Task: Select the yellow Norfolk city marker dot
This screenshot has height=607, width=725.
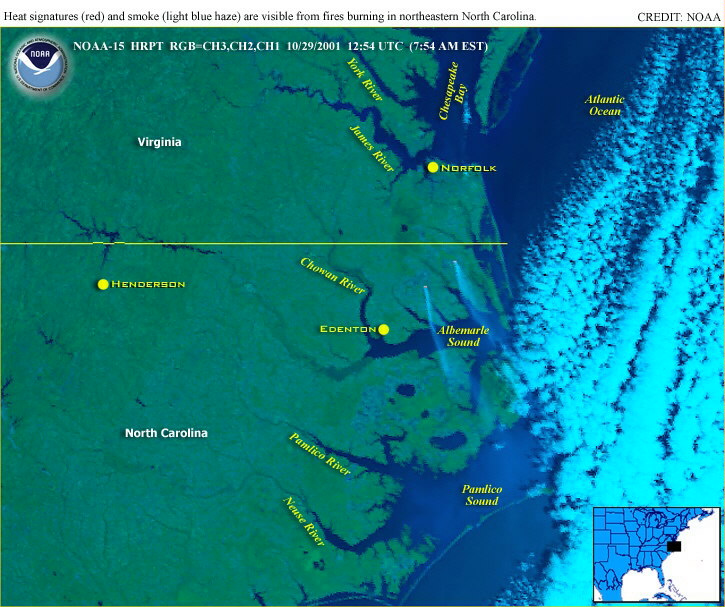Action: coord(433,167)
